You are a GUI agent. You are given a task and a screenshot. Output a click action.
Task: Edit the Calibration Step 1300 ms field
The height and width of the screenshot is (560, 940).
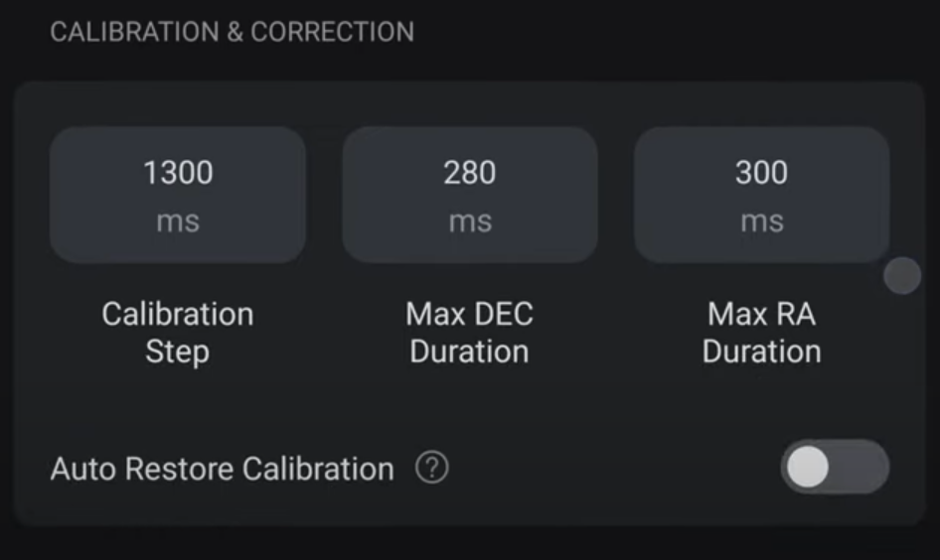(178, 195)
